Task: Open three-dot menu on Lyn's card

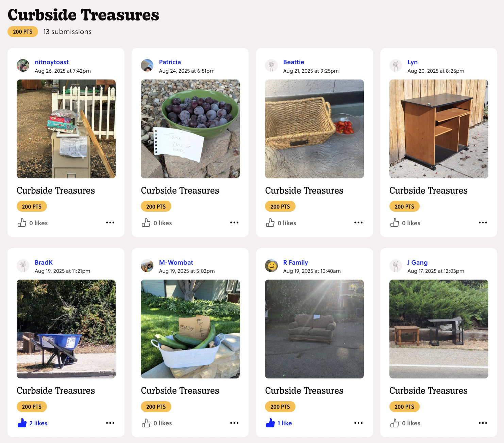Action: pos(483,223)
